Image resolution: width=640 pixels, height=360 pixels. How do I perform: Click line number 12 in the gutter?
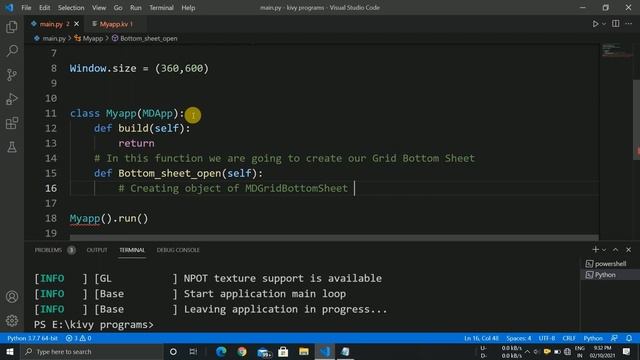(51, 128)
